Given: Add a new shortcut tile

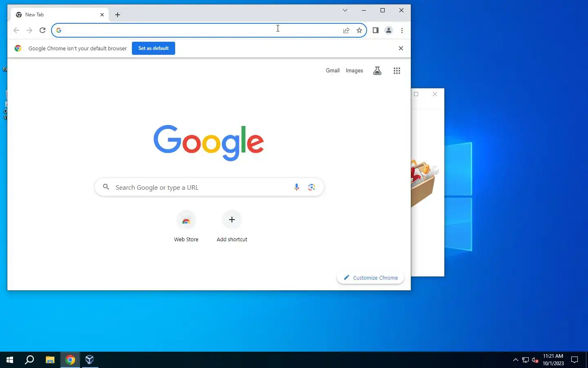Looking at the screenshot, I should tap(232, 227).
